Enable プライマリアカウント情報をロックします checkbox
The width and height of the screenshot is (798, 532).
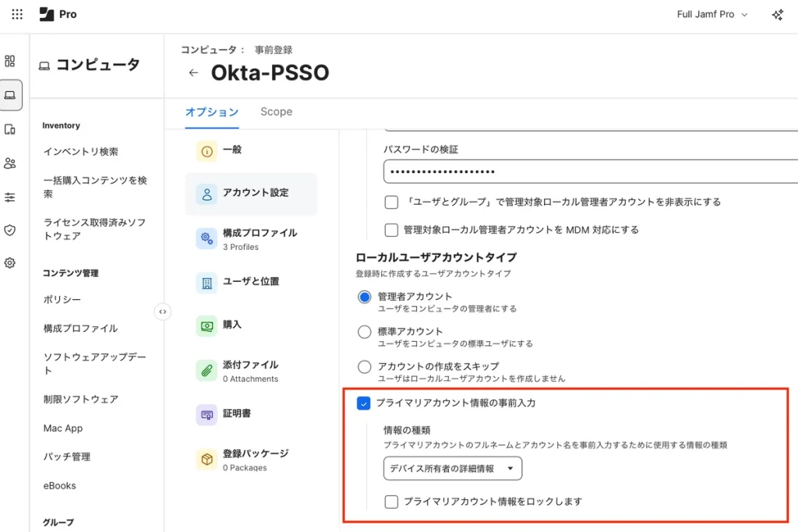point(392,502)
